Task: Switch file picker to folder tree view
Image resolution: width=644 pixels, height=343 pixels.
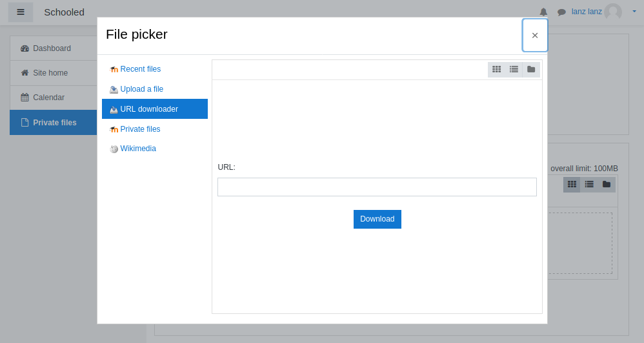Action: pyautogui.click(x=531, y=70)
